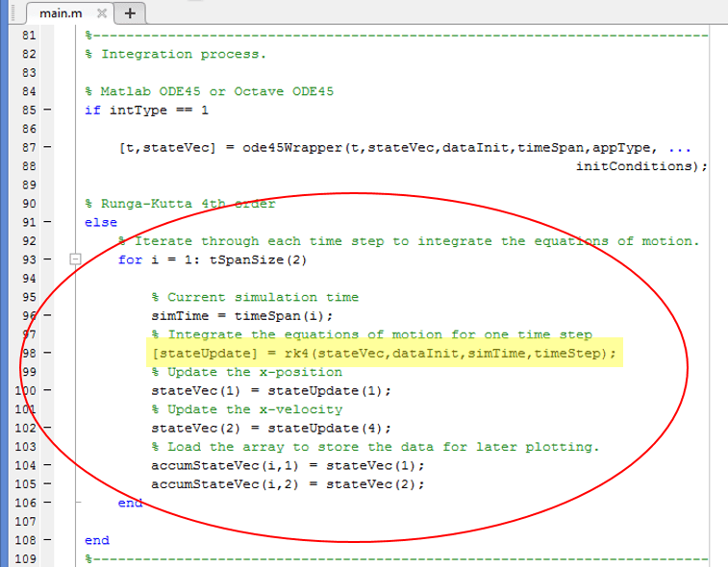Click breakpoint dash beside line 91

pos(47,223)
